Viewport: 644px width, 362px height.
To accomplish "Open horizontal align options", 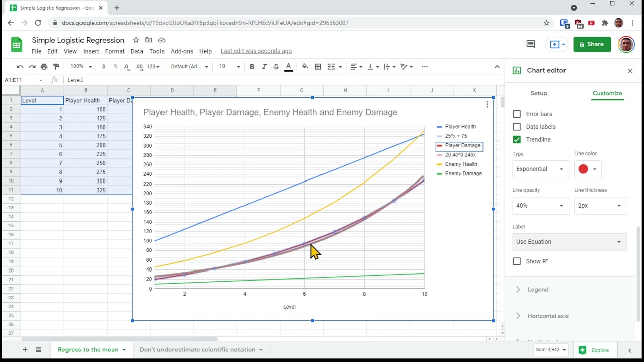I will (x=356, y=66).
